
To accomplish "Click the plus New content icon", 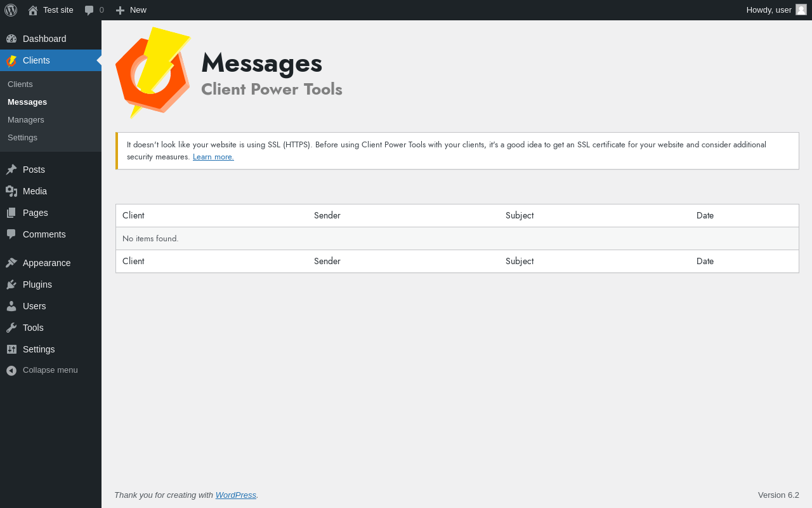I will (120, 10).
